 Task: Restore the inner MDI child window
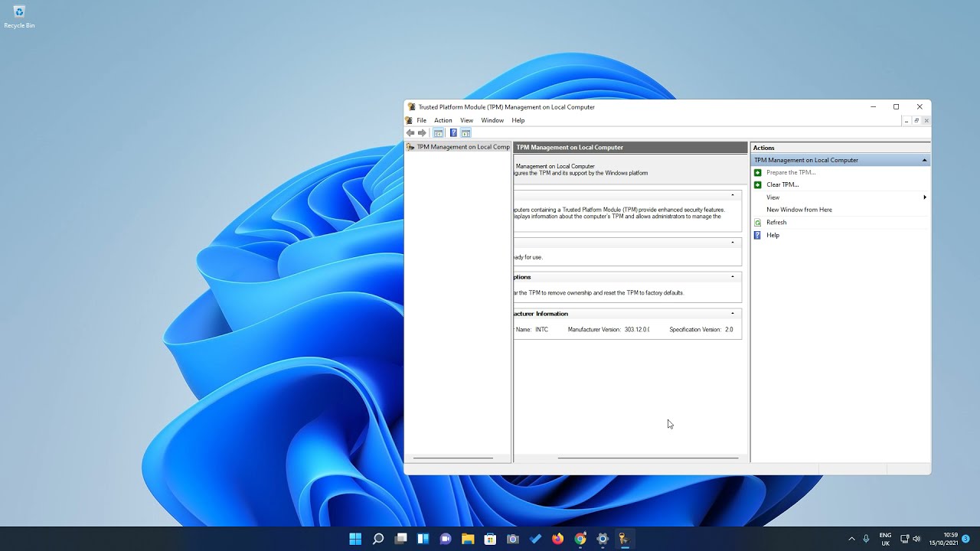(916, 121)
